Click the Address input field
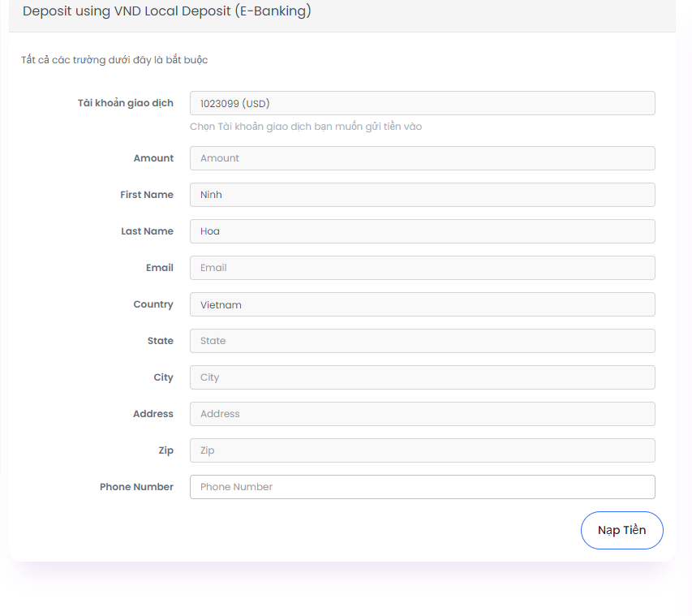This screenshot has width=692, height=616. (423, 414)
